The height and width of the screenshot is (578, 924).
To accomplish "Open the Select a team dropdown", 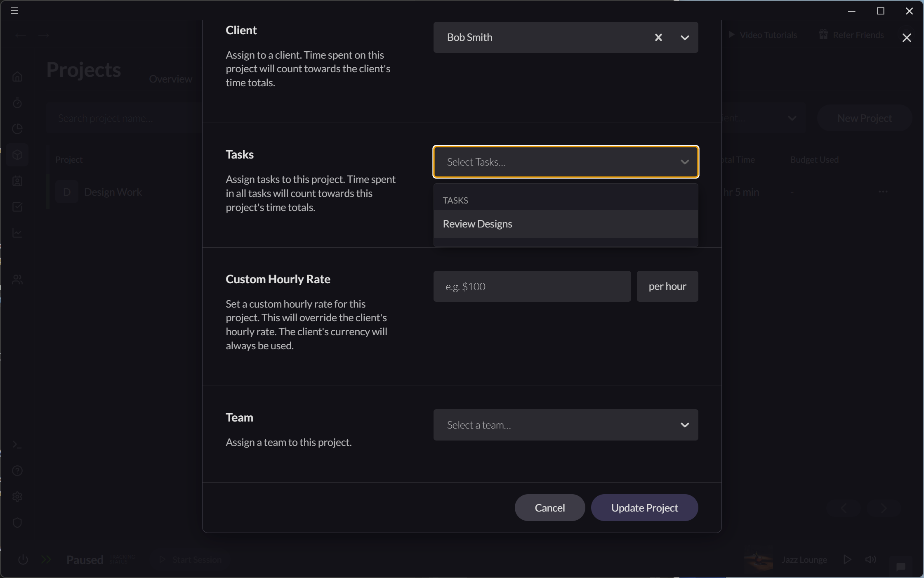I will tap(565, 425).
